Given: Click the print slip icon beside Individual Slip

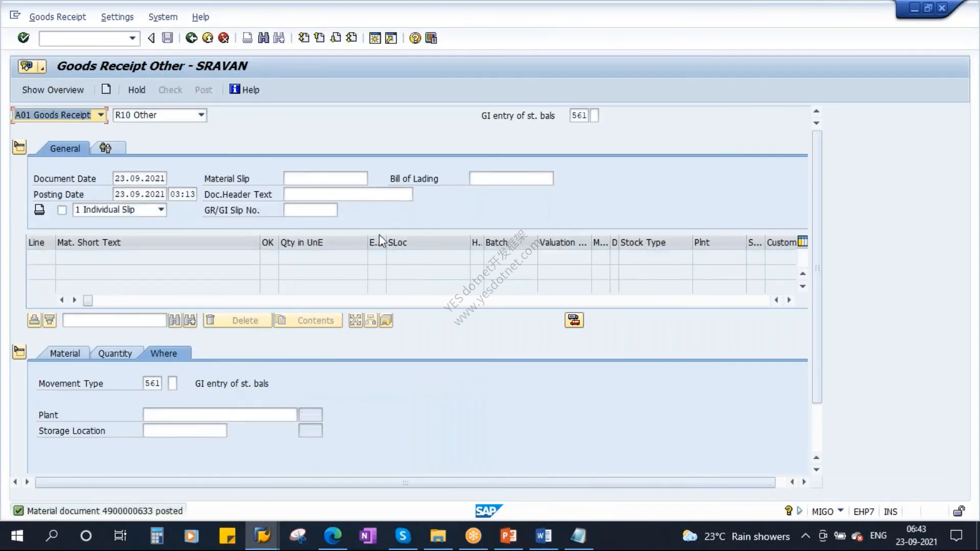Looking at the screenshot, I should (x=39, y=210).
